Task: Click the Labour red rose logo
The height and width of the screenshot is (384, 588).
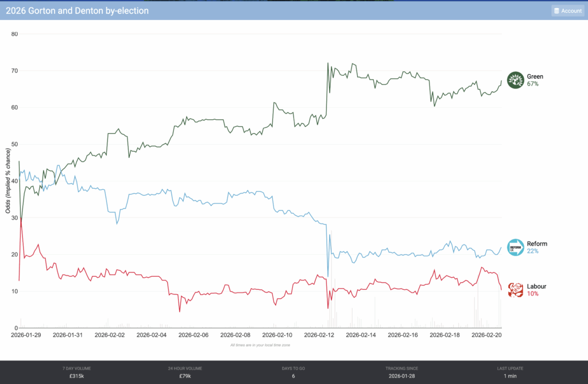Action: click(516, 290)
